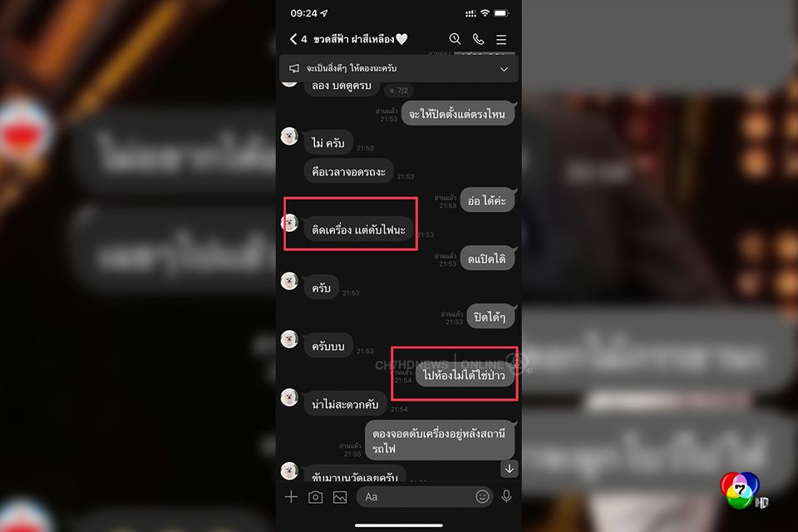Tap the plus icon for attachments
The width and height of the screenshot is (798, 532).
click(x=291, y=497)
